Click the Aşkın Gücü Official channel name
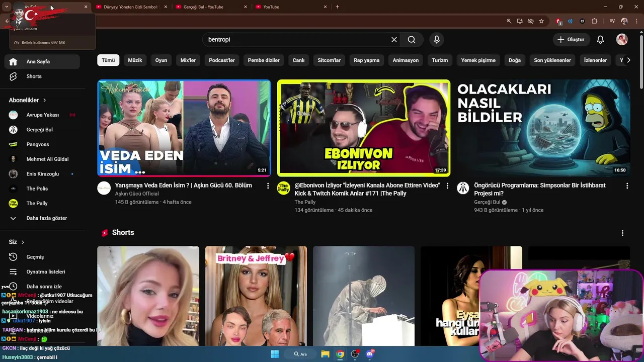The image size is (644, 362). pyautogui.click(x=137, y=194)
